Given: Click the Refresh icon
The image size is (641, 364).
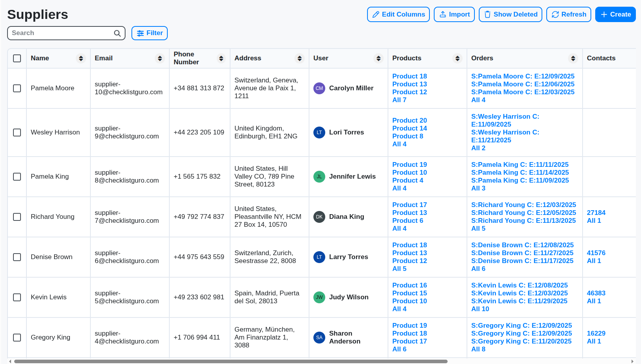Looking at the screenshot, I should [x=556, y=14].
